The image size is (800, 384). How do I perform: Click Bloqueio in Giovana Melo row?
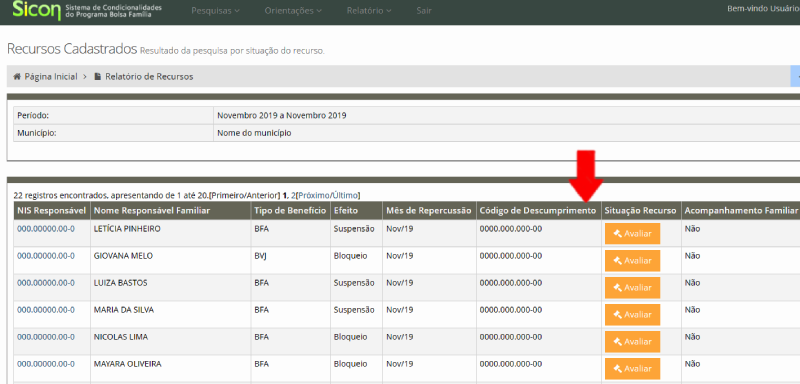click(350, 256)
